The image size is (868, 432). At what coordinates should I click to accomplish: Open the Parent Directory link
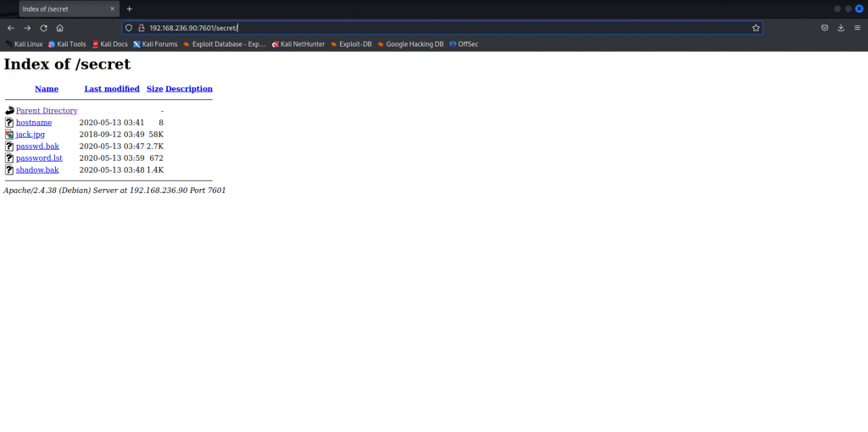pyautogui.click(x=47, y=111)
